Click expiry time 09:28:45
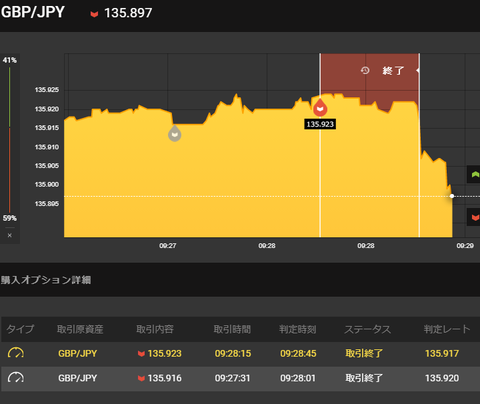The width and height of the screenshot is (480, 404). point(298,353)
